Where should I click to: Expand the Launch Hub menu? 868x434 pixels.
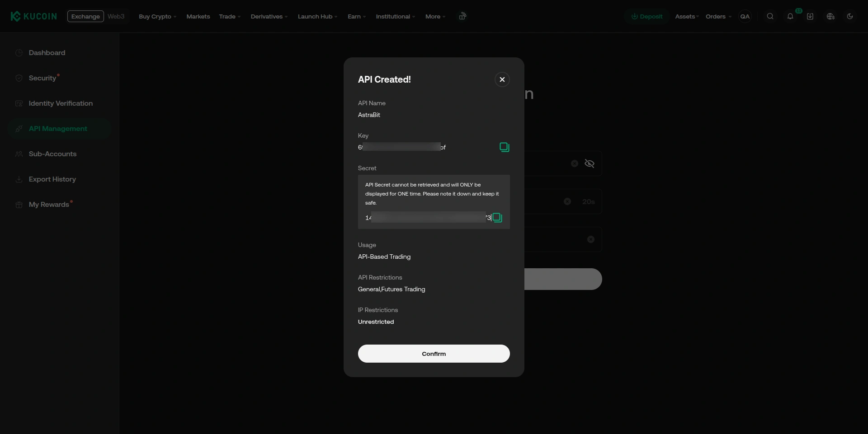317,16
